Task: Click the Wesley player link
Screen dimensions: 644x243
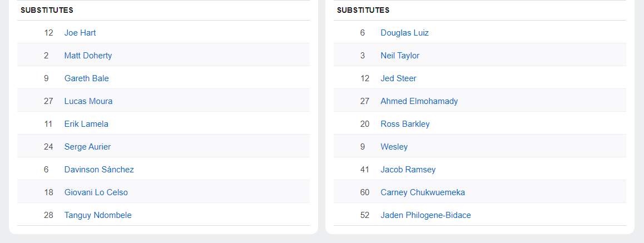Action: coord(394,147)
